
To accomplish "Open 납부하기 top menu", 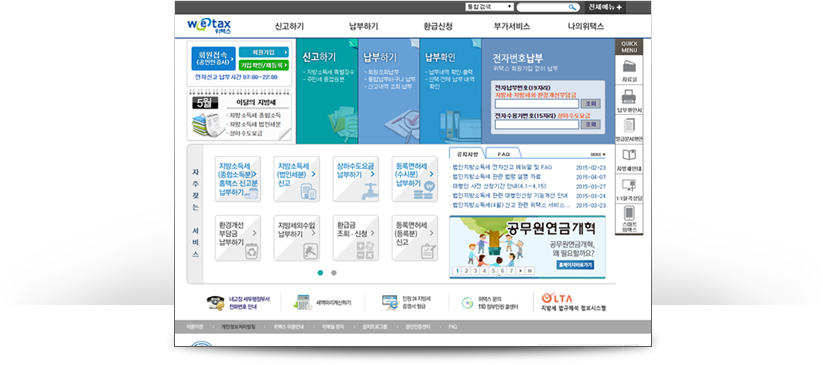I will click(x=364, y=26).
